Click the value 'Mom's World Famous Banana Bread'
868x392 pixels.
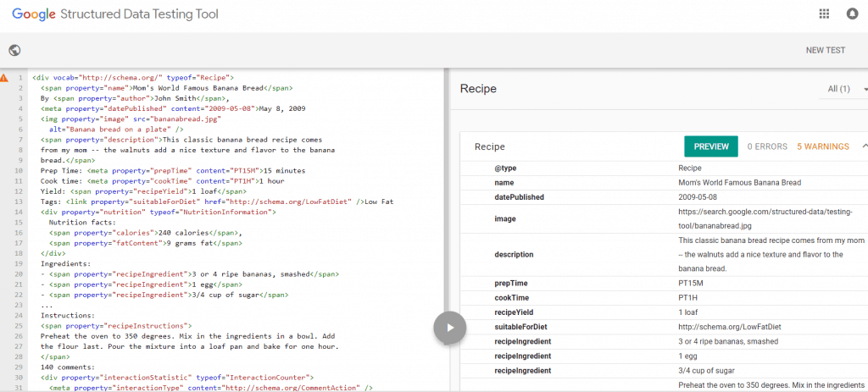click(x=739, y=183)
